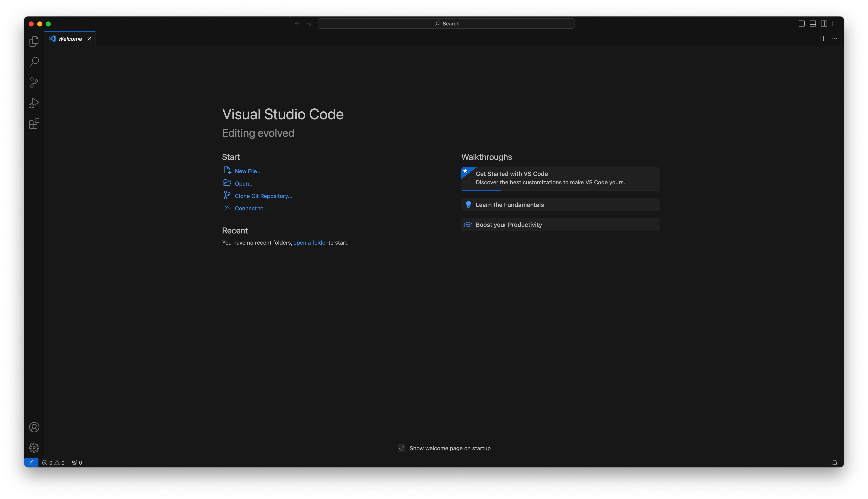Open Boost your Productivity walkthrough
Viewport: 868px width, 499px height.
560,224
